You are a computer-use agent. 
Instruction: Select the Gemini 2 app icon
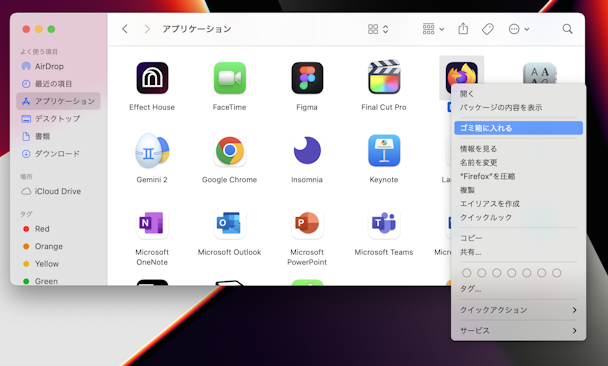(x=152, y=150)
